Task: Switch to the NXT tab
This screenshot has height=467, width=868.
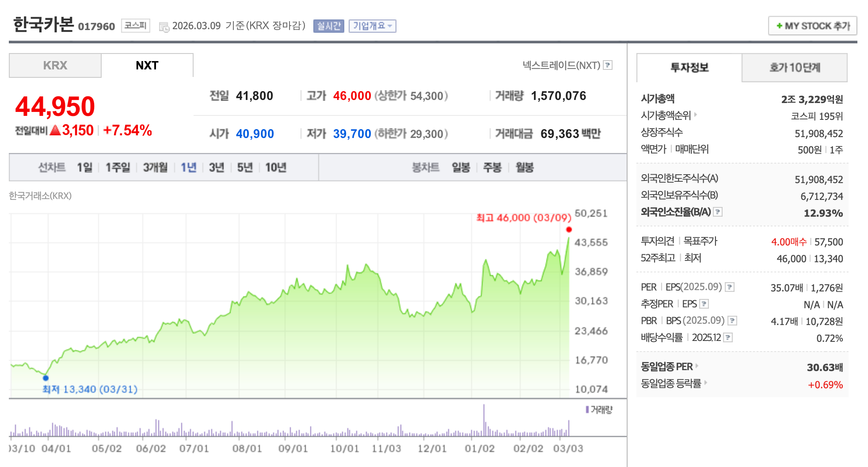Action: [x=147, y=65]
